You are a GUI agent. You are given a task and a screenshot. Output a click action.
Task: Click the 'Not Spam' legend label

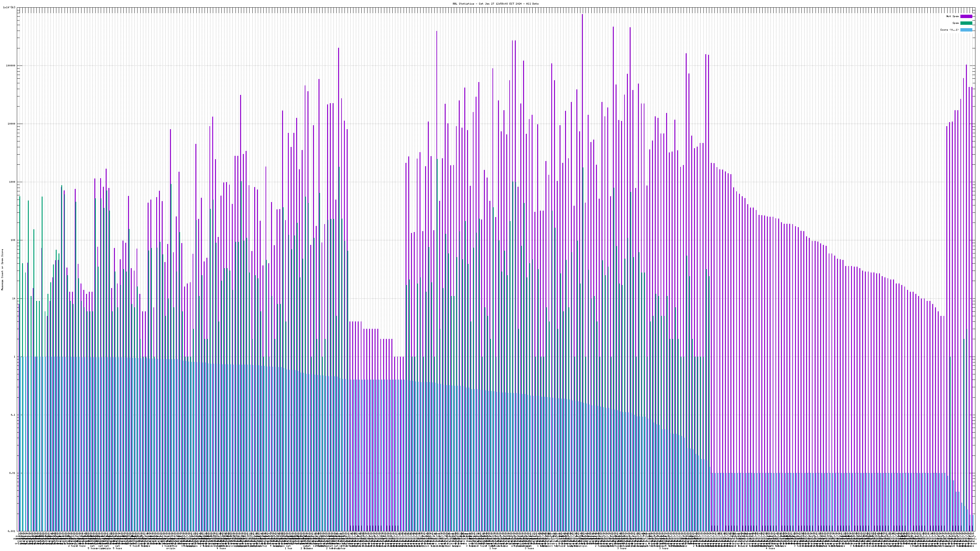pyautogui.click(x=953, y=16)
